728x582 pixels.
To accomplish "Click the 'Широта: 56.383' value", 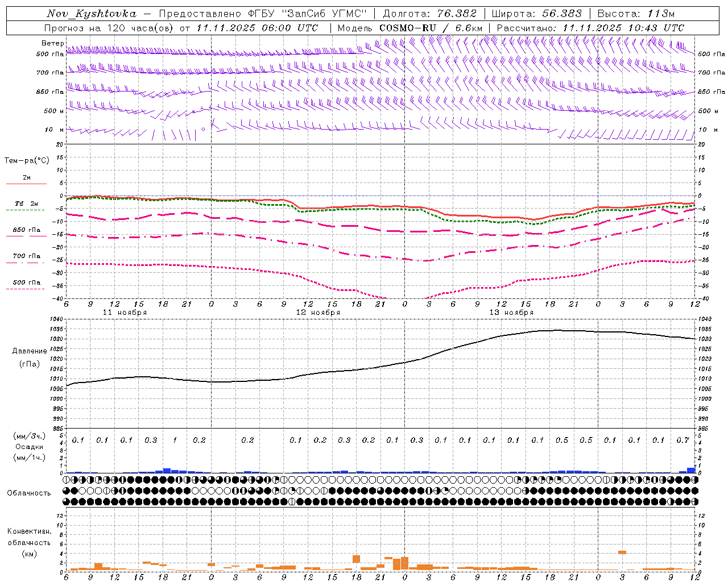I will click(x=536, y=14).
